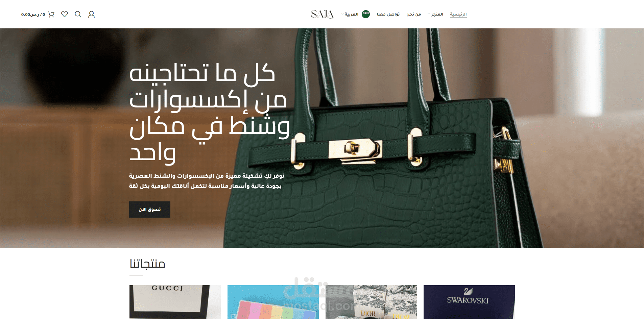The width and height of the screenshot is (644, 319).
Task: Open the من نحن about page
Action: 414,14
